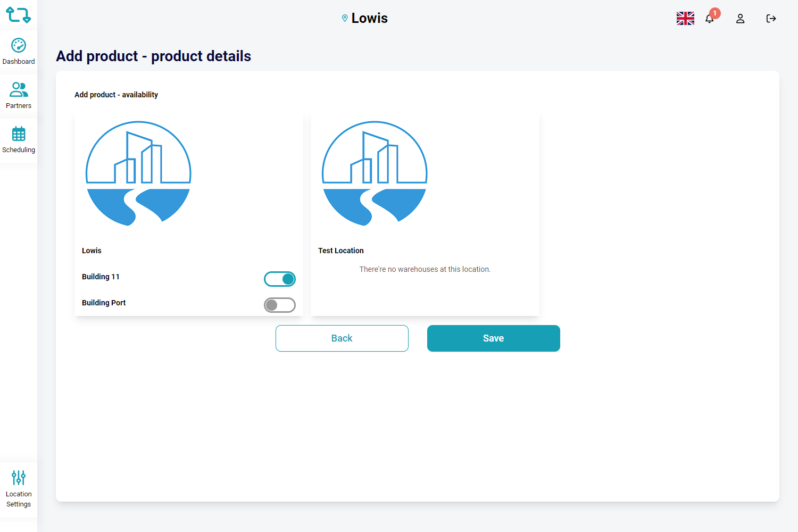Open the Partners people icon
798x532 pixels.
19,89
